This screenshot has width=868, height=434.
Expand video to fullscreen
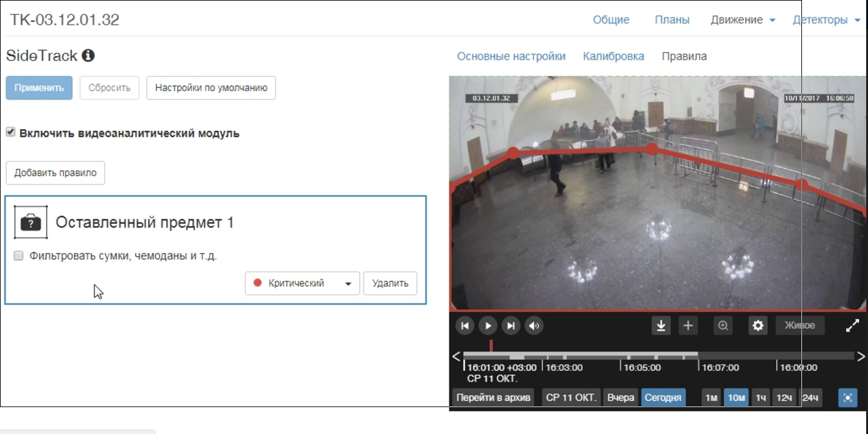[x=852, y=326]
